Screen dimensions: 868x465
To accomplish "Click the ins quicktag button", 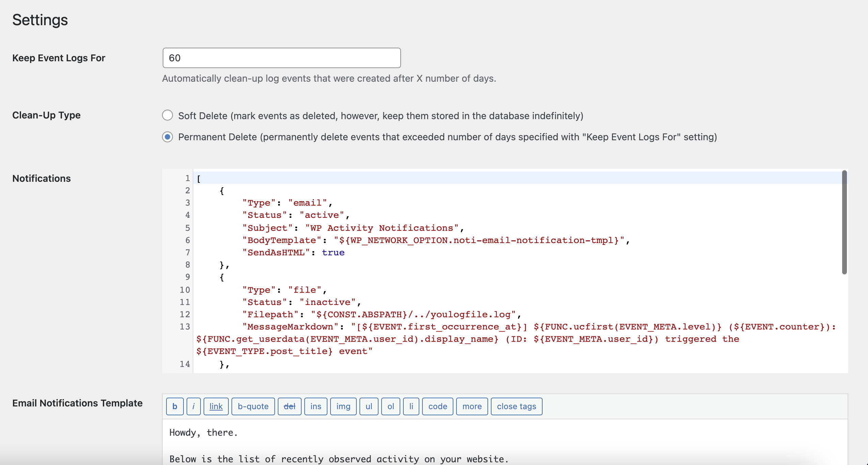I will 316,406.
